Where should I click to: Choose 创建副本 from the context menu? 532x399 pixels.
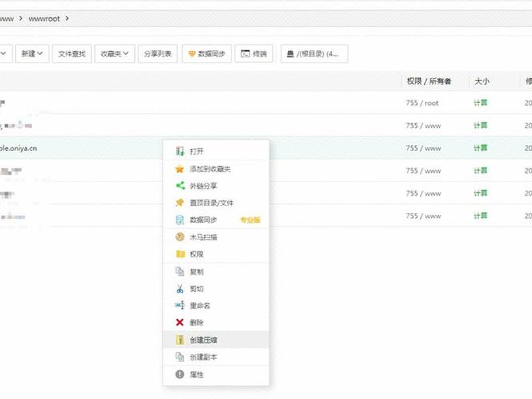coord(215,357)
